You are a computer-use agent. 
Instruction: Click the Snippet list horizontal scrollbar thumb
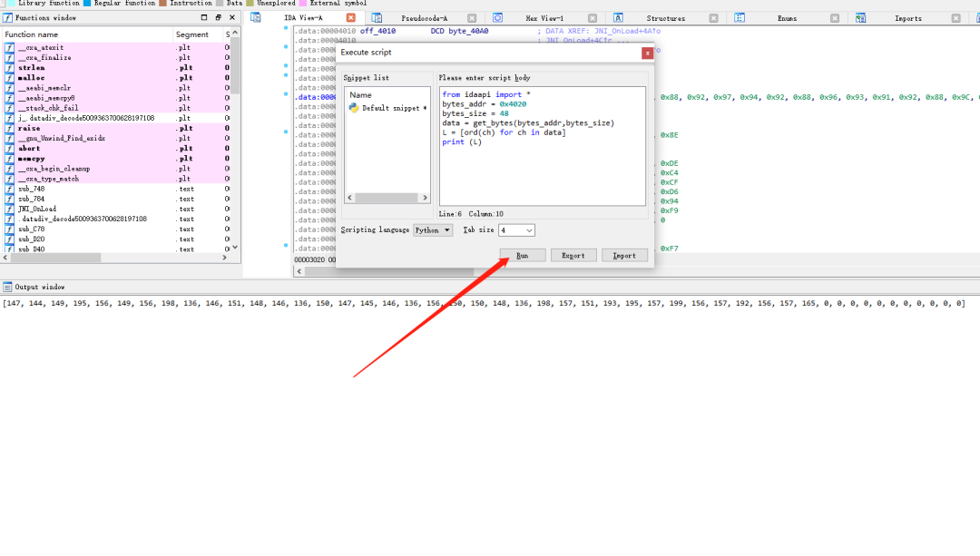[387, 198]
